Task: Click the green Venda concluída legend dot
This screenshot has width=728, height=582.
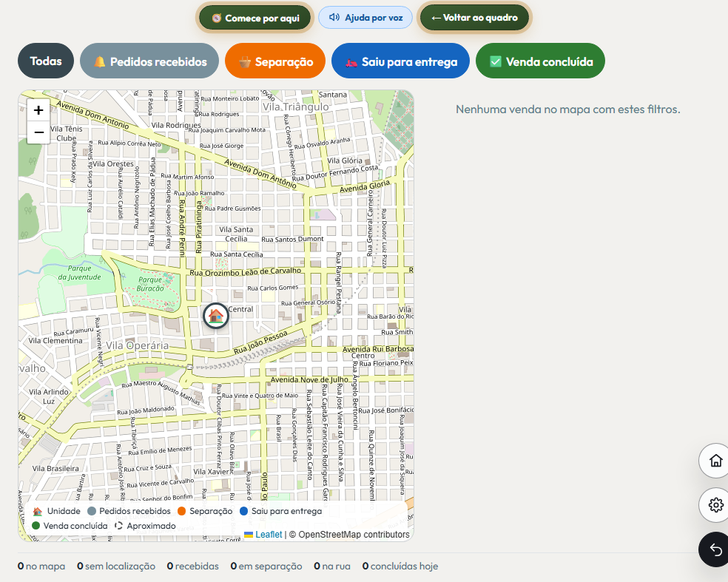Action: pyautogui.click(x=36, y=526)
